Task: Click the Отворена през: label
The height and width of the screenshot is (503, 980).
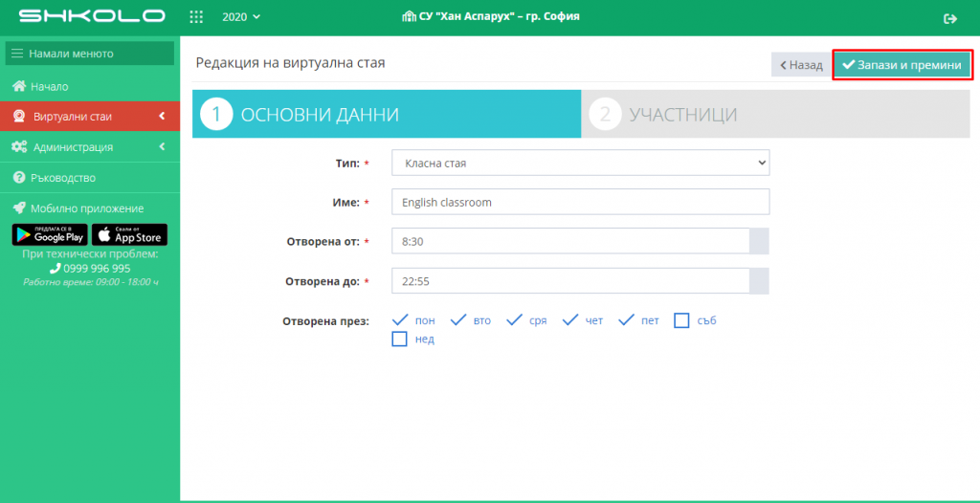Action: (x=325, y=321)
